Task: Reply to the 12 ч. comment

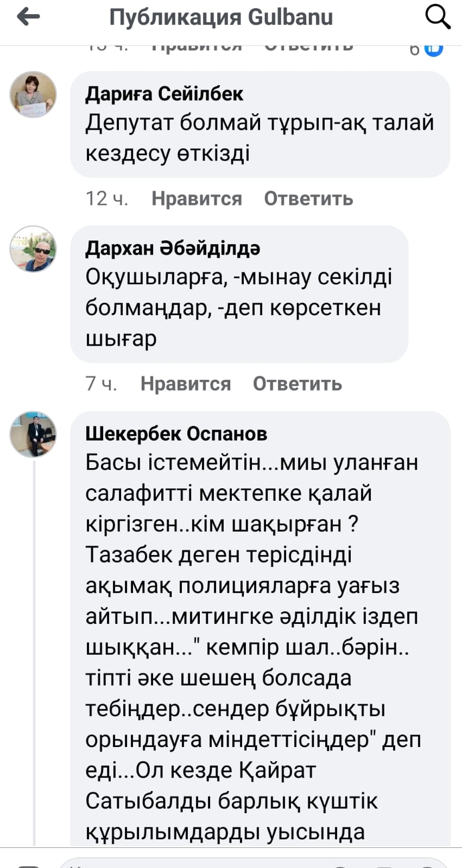Action: click(x=308, y=199)
